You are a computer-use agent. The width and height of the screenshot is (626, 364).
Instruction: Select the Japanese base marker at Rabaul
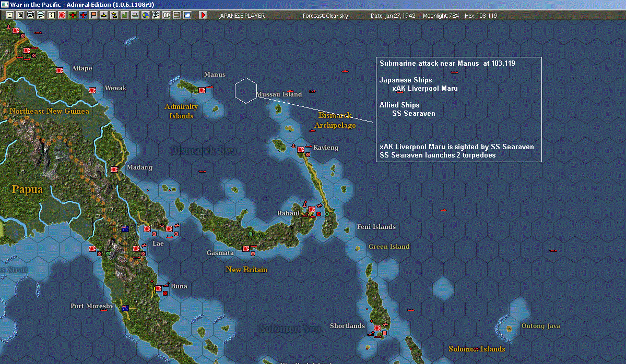click(311, 209)
